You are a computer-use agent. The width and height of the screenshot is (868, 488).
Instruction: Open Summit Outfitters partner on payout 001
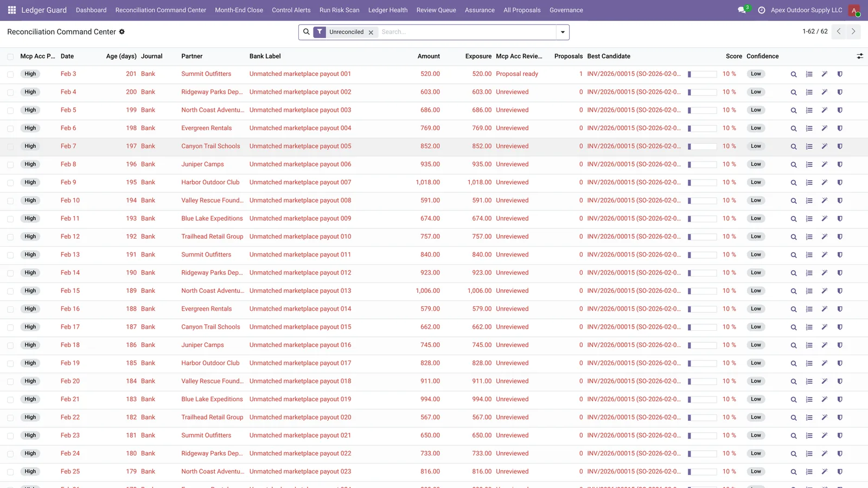click(206, 74)
